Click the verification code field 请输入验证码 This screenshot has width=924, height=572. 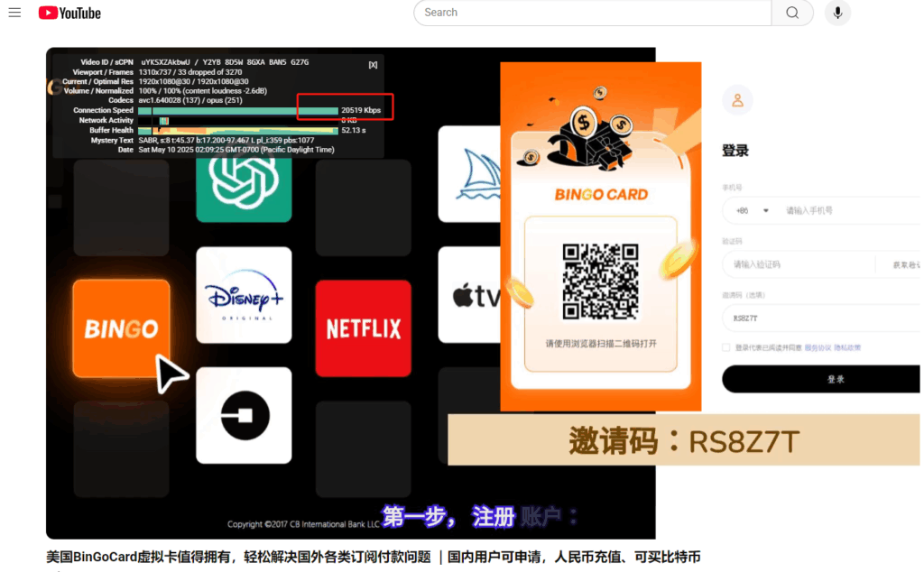(799, 264)
